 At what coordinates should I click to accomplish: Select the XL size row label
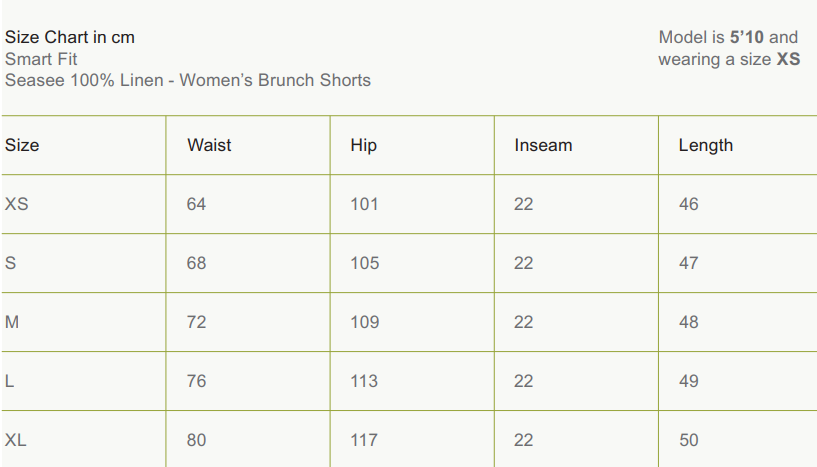[16, 440]
